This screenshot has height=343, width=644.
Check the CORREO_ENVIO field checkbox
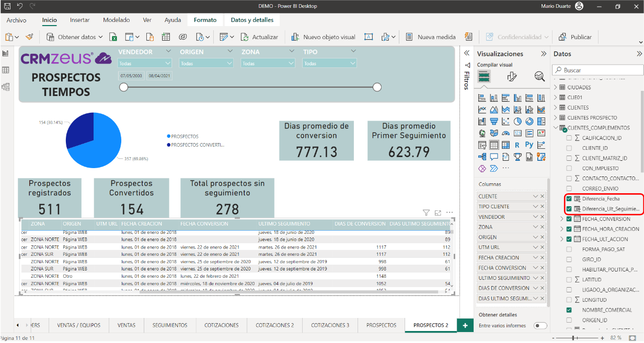click(x=569, y=188)
